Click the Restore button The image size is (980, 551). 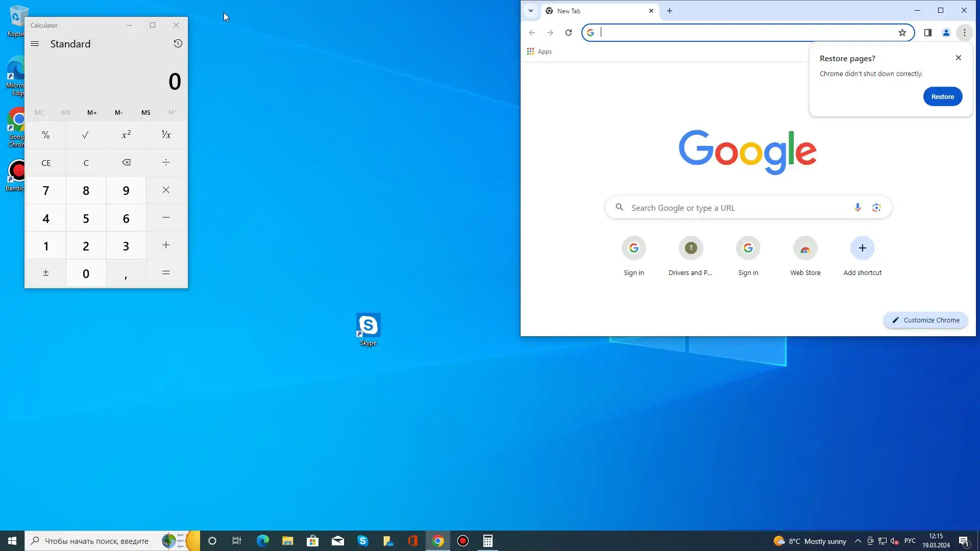[942, 97]
